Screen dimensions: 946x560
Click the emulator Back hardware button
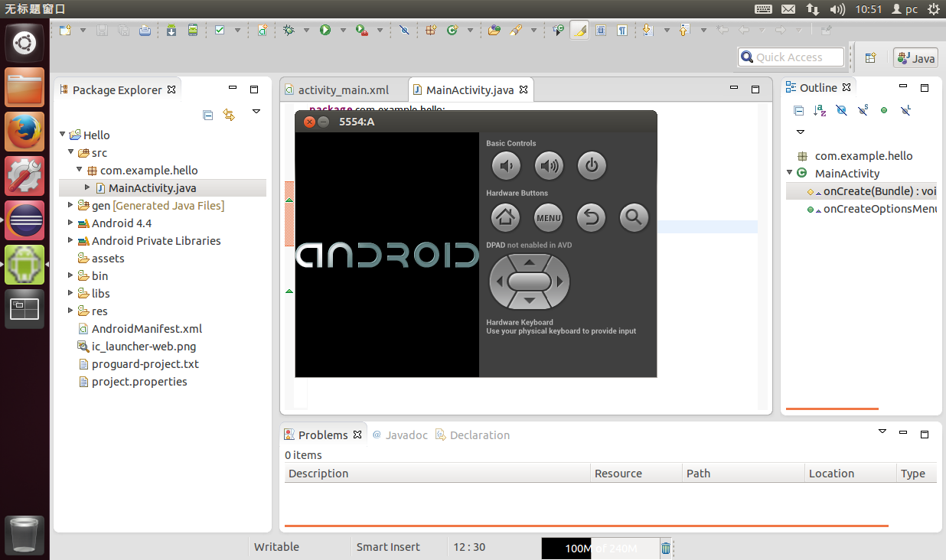[592, 218]
